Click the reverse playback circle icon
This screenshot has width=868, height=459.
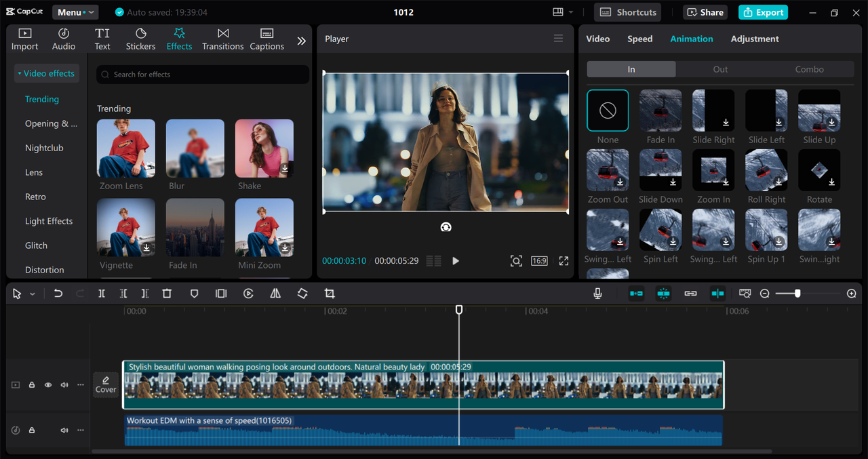click(248, 294)
